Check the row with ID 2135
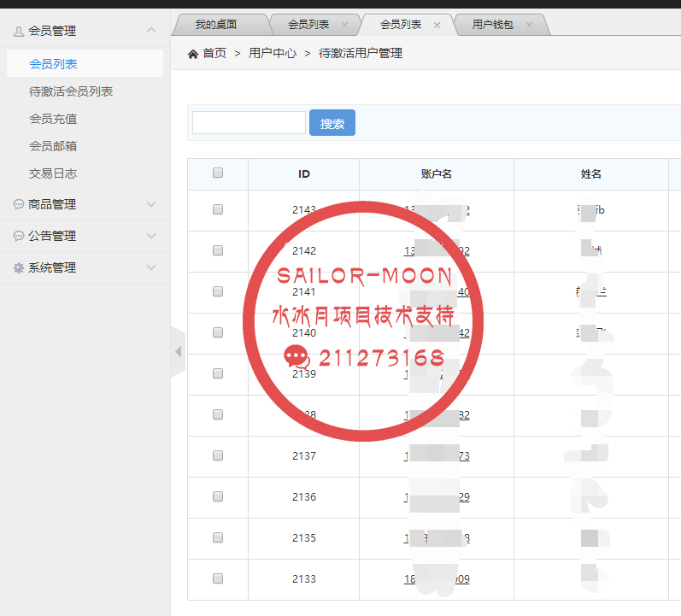Viewport: 681px width, 616px height. (x=218, y=537)
